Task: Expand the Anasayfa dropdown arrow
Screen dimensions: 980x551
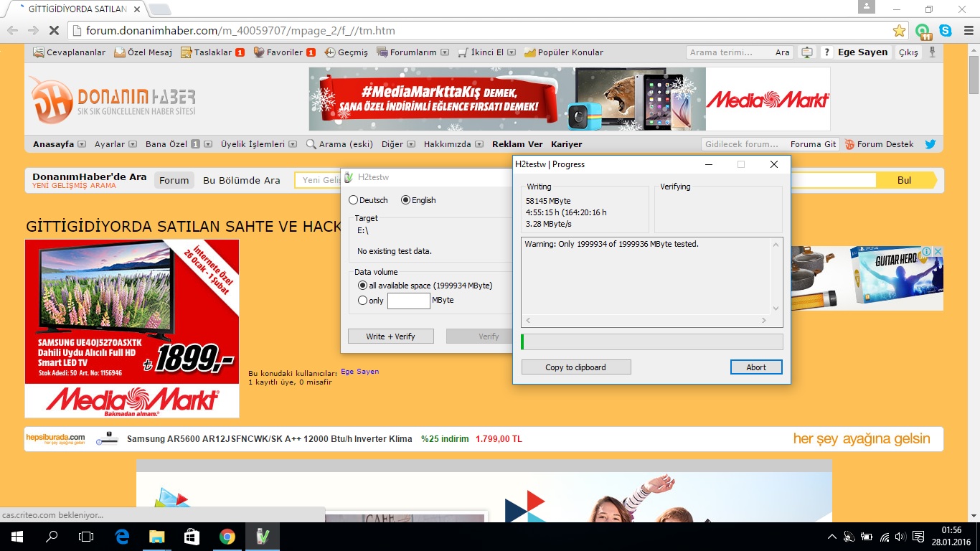Action: click(x=82, y=144)
